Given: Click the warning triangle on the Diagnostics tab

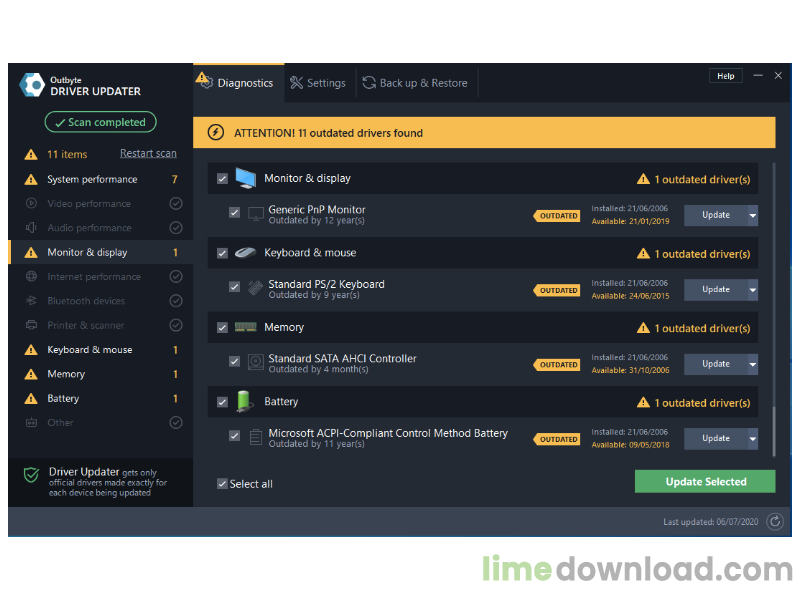Looking at the screenshot, I should [x=202, y=77].
